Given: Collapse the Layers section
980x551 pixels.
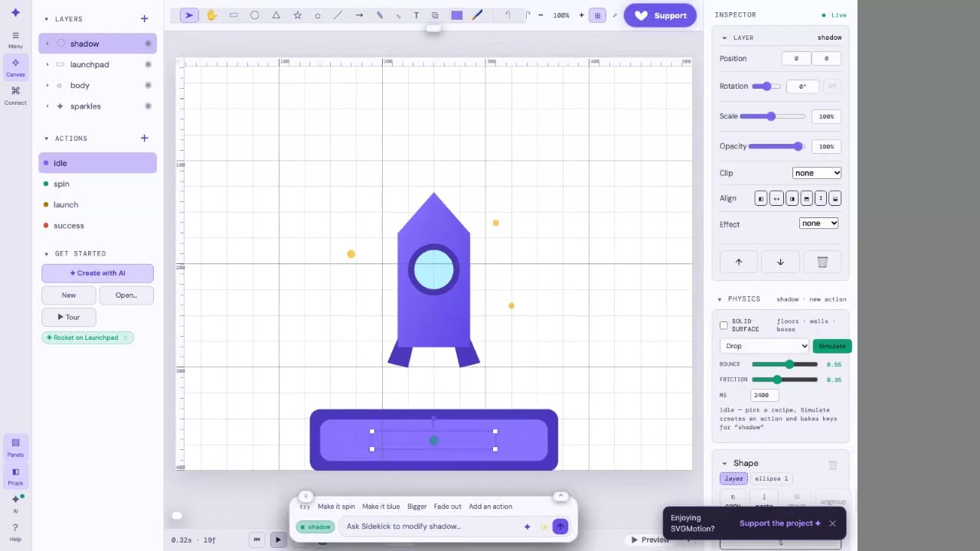Looking at the screenshot, I should (x=47, y=19).
